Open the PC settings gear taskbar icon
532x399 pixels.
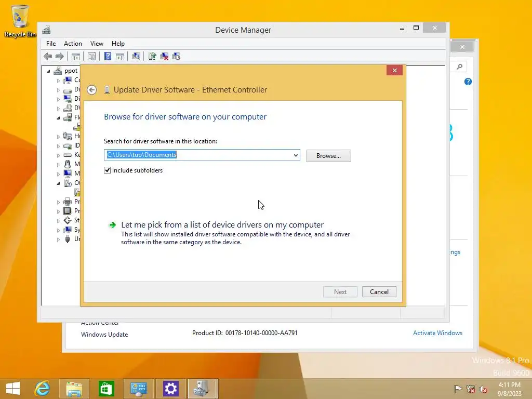tap(170, 389)
